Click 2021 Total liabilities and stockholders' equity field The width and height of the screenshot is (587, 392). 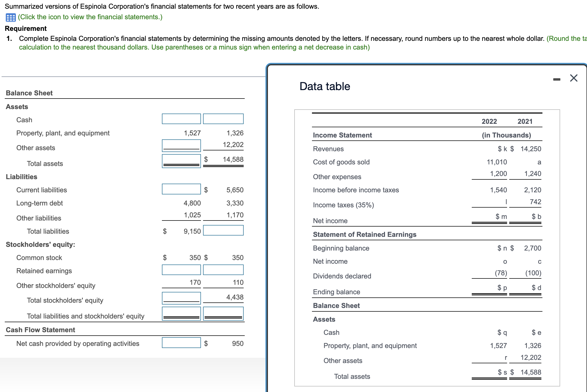point(223,313)
